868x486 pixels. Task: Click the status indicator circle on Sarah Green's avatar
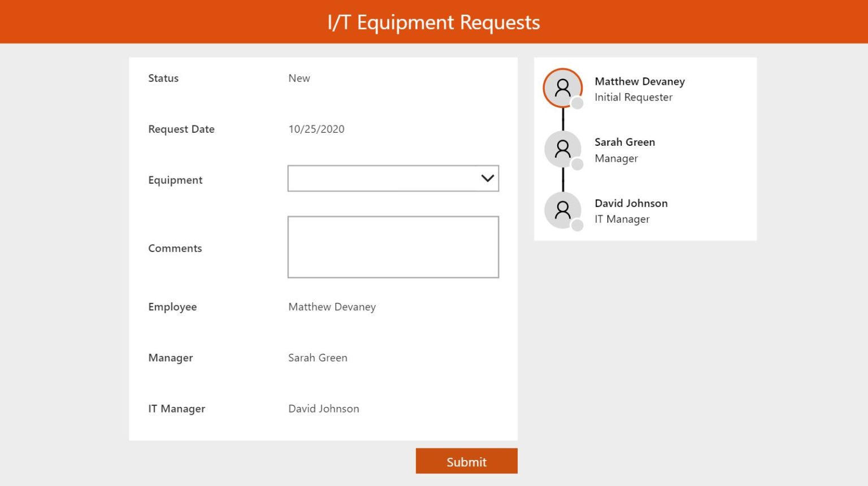576,164
